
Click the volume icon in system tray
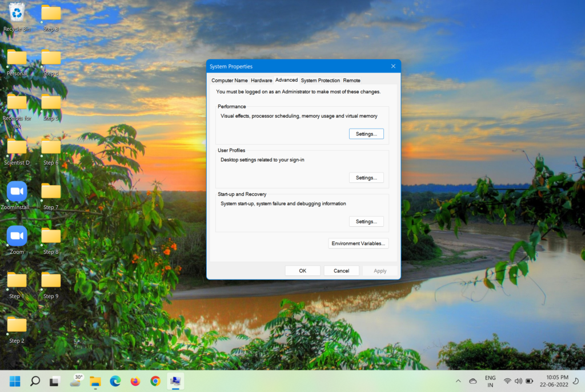(x=518, y=381)
